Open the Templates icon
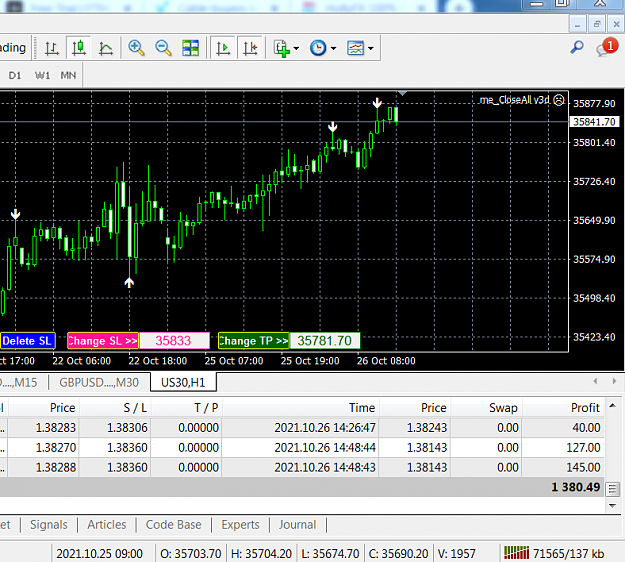This screenshot has width=625, height=562. [x=356, y=48]
